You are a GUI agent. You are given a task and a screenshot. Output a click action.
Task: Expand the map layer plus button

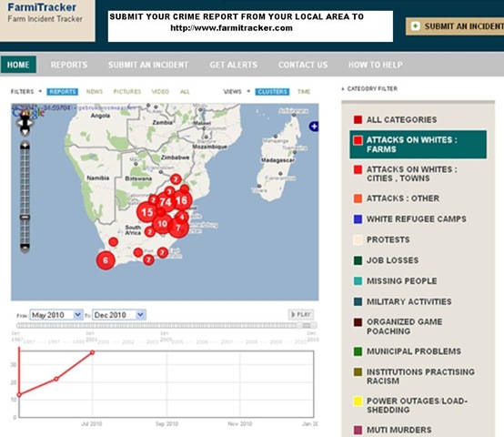point(314,127)
